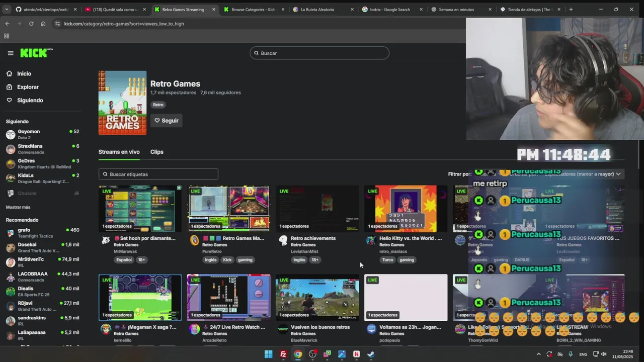Click the Retro Games Ma... stream title

pos(243,238)
